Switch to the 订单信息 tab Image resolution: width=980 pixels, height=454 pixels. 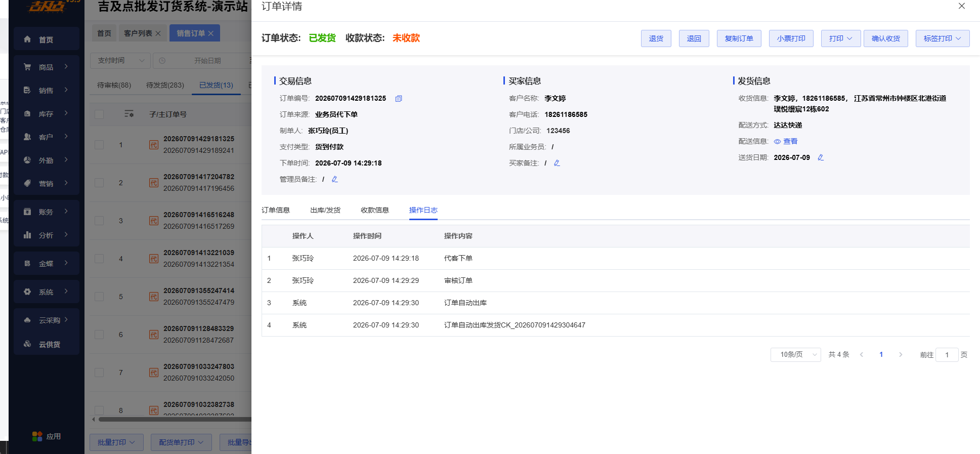coord(276,210)
